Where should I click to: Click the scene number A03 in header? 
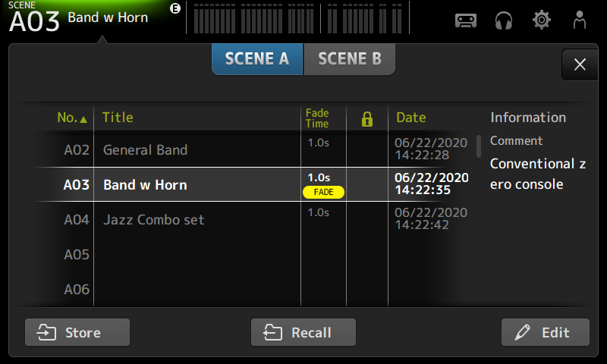[x=34, y=22]
